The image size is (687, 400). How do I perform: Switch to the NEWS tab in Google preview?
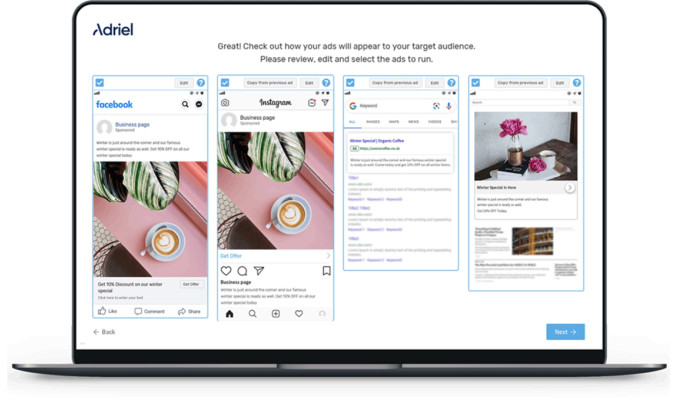pos(413,122)
